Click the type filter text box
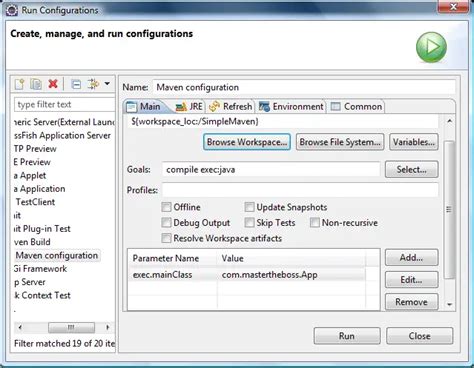Screen dimensions: 474x368 pos(64,104)
